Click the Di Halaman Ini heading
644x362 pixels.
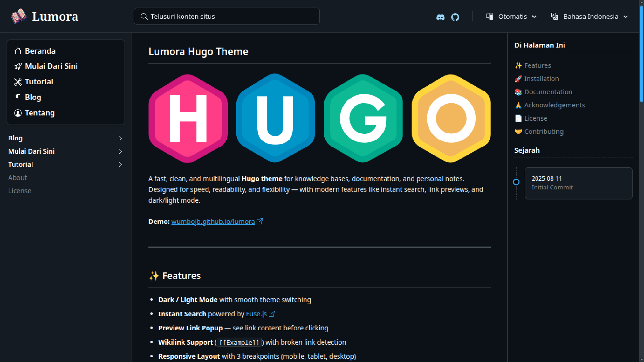[x=540, y=45]
